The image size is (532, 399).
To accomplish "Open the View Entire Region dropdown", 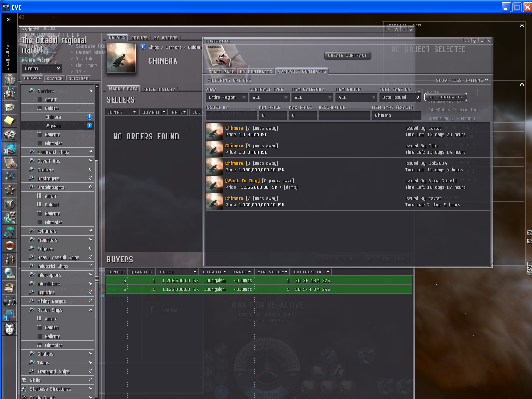I will [x=226, y=97].
